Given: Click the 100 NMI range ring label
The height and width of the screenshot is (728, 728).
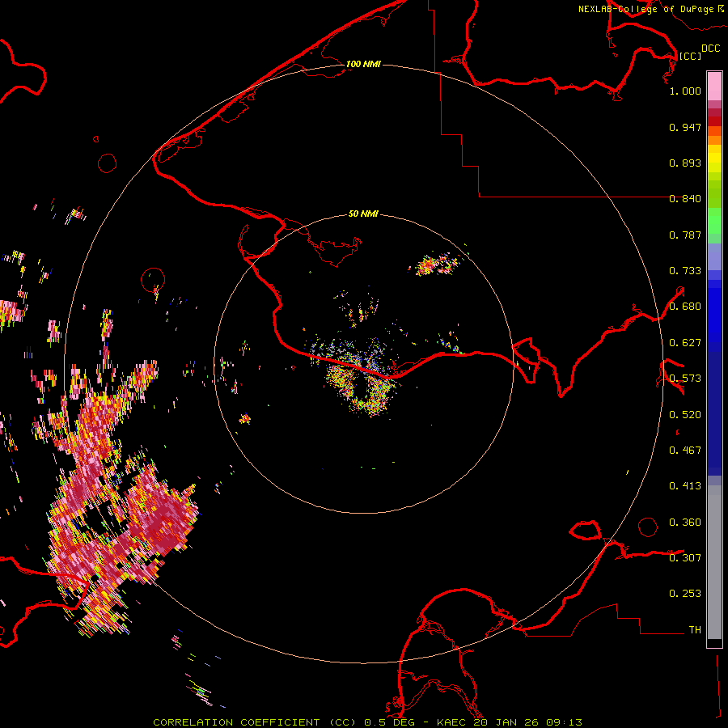Looking at the screenshot, I should (363, 64).
